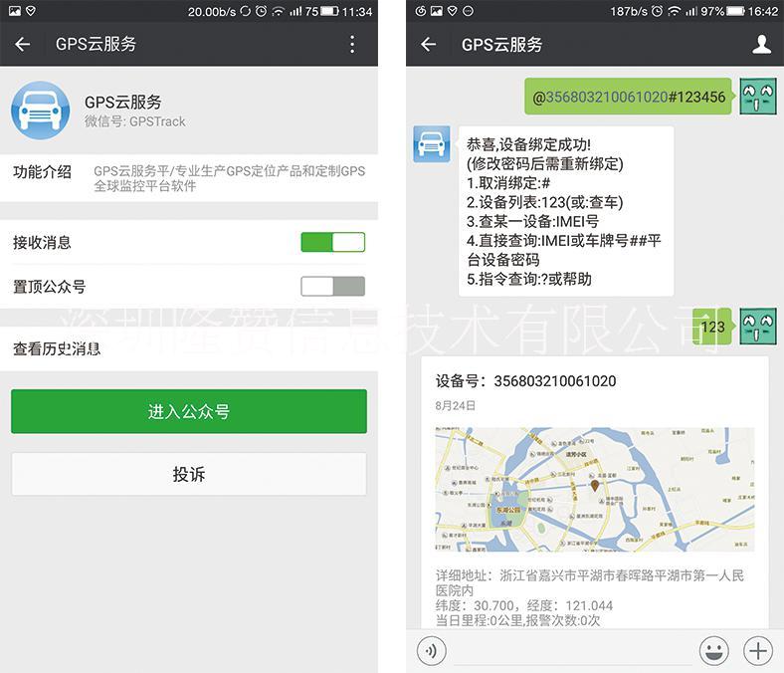Go back using right chat screen arrow
This screenshot has width=784, height=673.
(429, 44)
